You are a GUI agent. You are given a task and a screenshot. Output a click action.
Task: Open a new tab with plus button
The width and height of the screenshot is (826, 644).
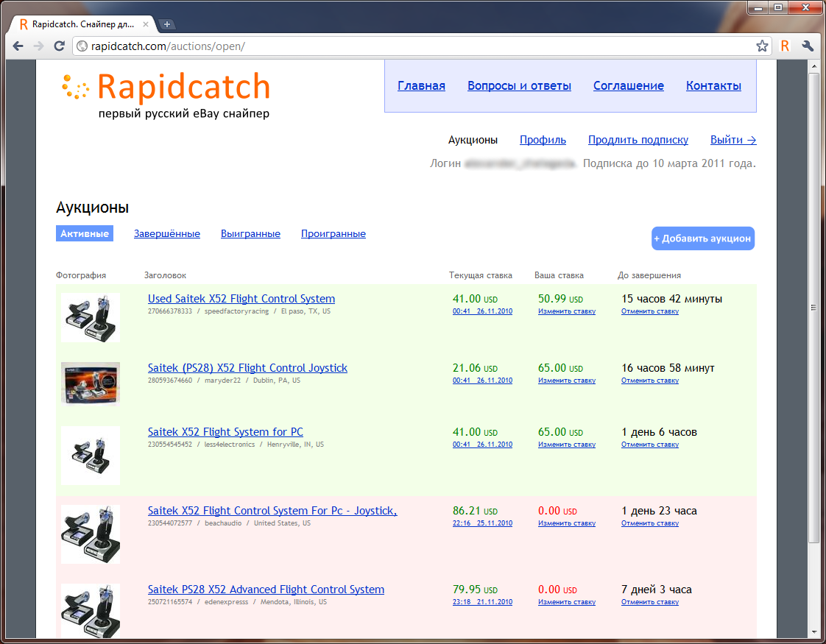click(x=166, y=24)
